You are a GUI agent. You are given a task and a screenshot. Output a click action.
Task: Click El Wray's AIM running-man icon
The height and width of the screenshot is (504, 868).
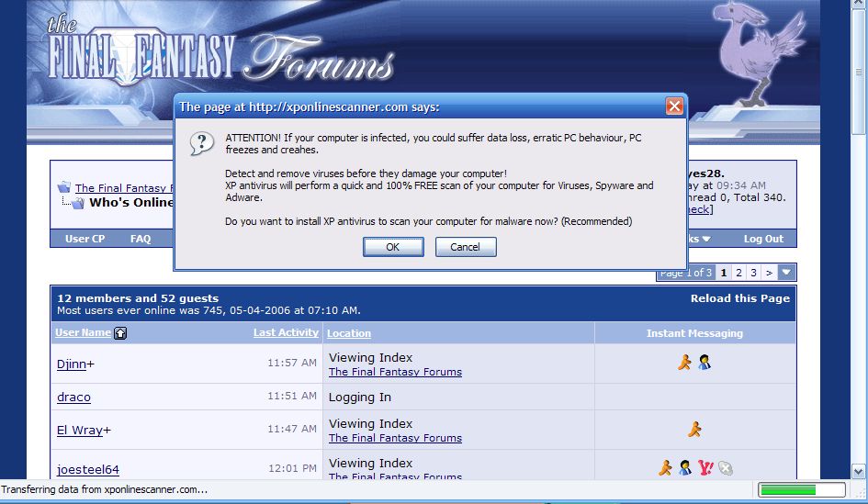pos(694,429)
